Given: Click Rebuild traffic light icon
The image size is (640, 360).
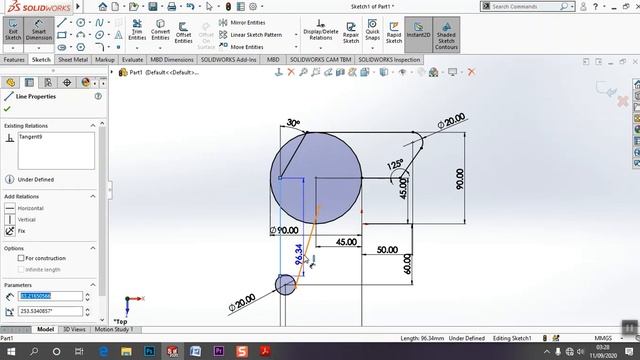Looking at the screenshot, I should coord(228,6).
